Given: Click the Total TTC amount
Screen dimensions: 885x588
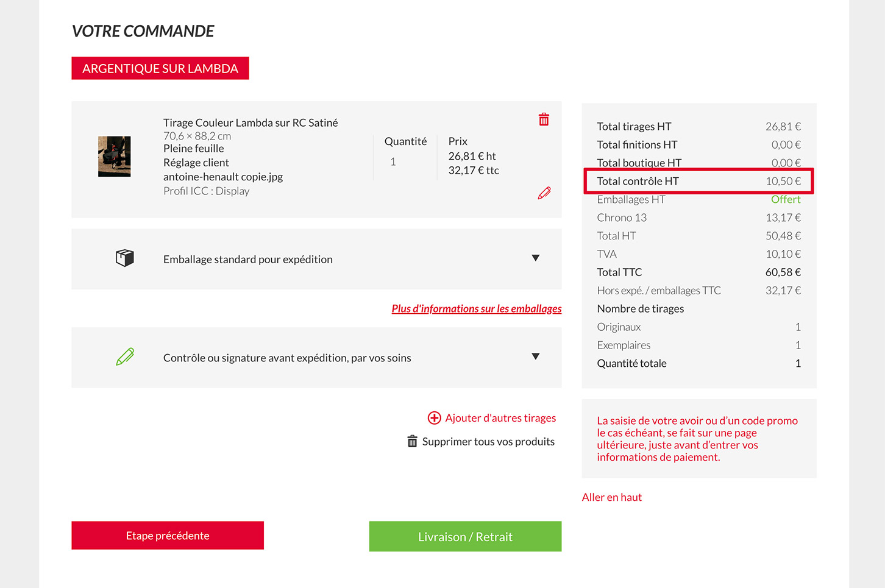Looking at the screenshot, I should (783, 272).
